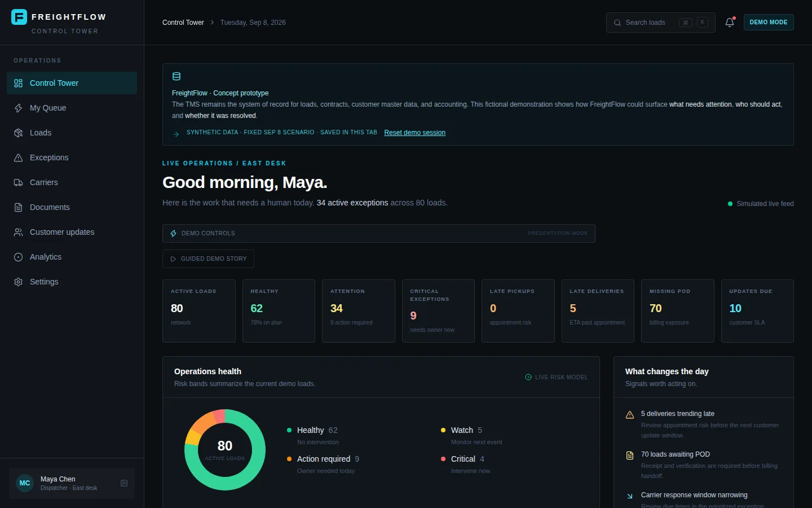
Task: Click the search magnifier icon
Action: tap(617, 23)
